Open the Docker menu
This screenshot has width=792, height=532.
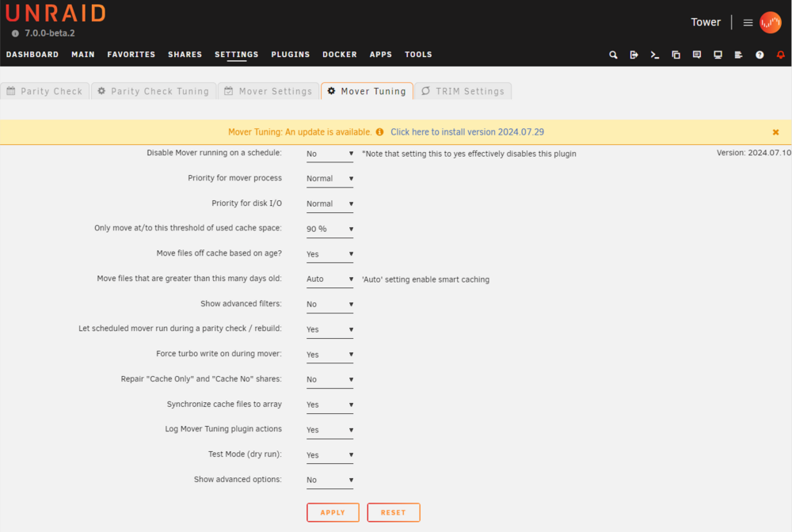point(340,55)
